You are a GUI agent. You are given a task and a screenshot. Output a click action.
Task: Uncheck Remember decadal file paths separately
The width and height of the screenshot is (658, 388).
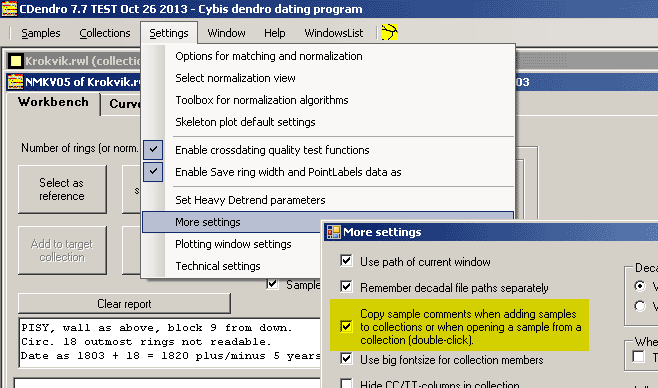(x=346, y=287)
